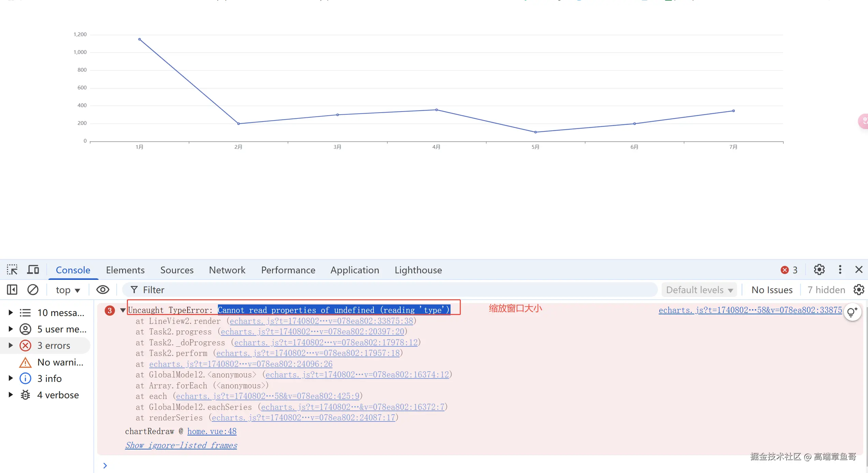Switch to the Lighthouse tab

(418, 270)
